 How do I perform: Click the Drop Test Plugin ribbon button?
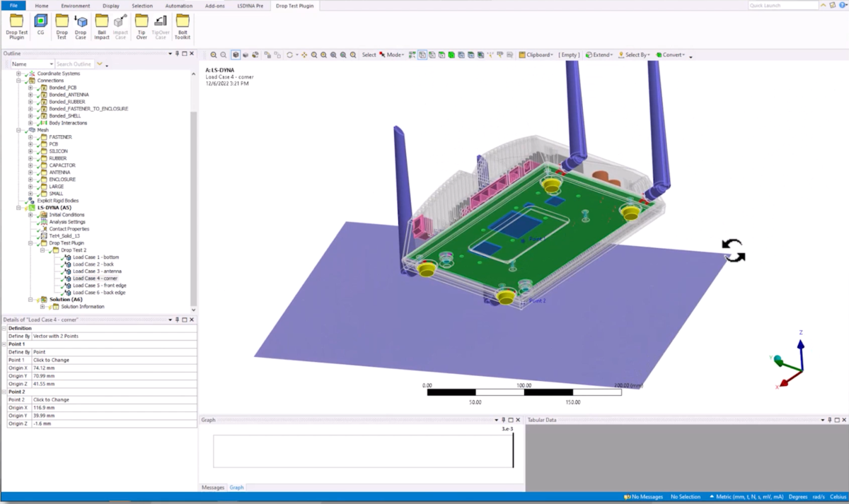[16, 25]
